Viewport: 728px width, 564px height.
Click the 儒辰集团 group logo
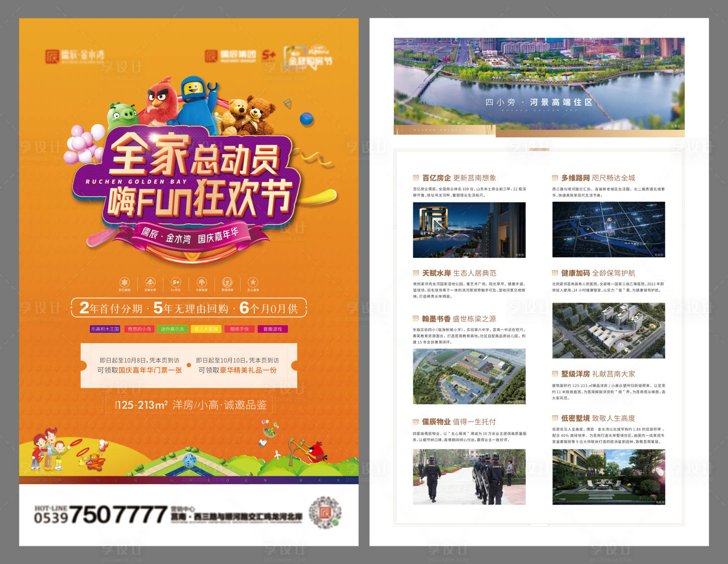pyautogui.click(x=230, y=56)
